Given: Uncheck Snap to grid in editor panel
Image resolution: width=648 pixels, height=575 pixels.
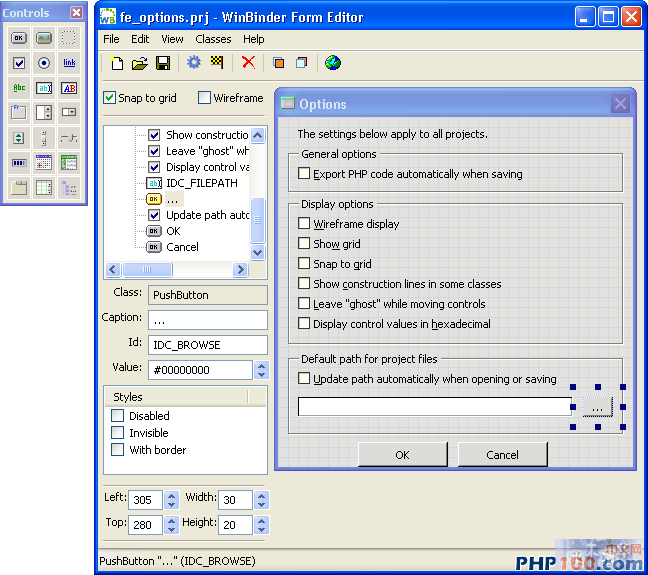Looking at the screenshot, I should pos(110,98).
